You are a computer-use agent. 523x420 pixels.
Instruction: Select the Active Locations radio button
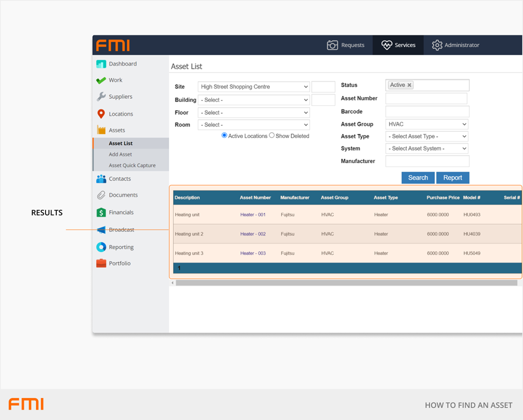pyautogui.click(x=224, y=136)
